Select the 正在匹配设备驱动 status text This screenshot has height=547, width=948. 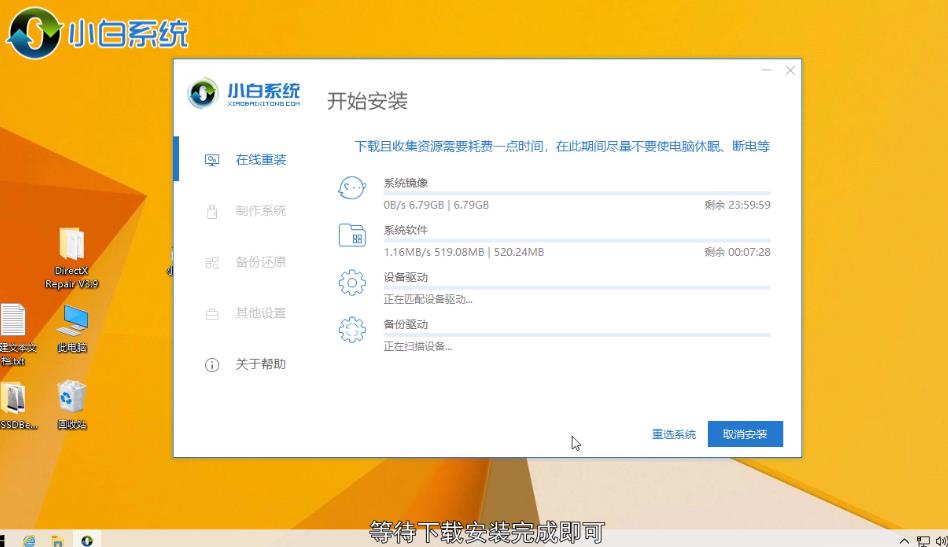point(428,299)
